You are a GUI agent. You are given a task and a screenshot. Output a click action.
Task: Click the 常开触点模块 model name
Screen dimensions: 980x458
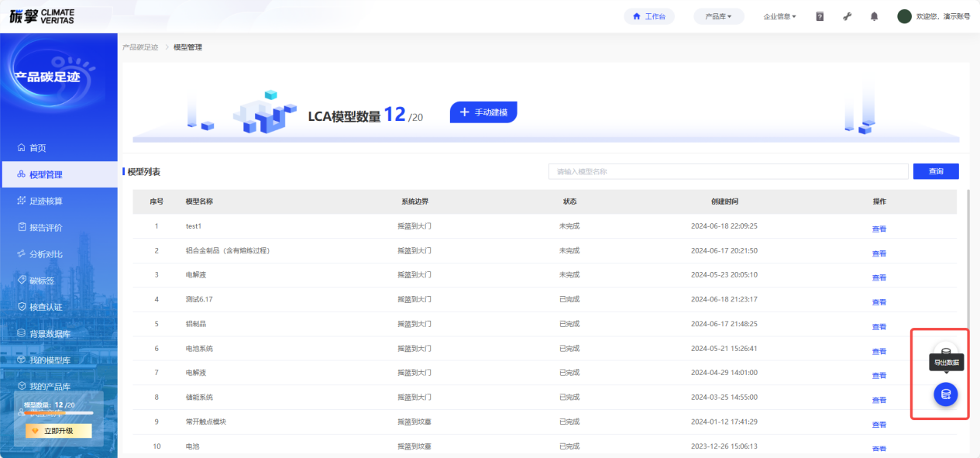tap(206, 422)
